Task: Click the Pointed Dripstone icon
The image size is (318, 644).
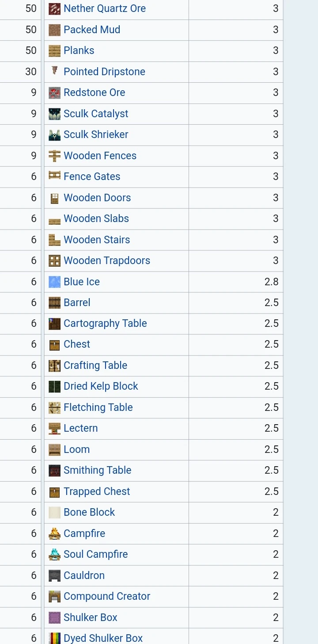Action: click(x=54, y=71)
